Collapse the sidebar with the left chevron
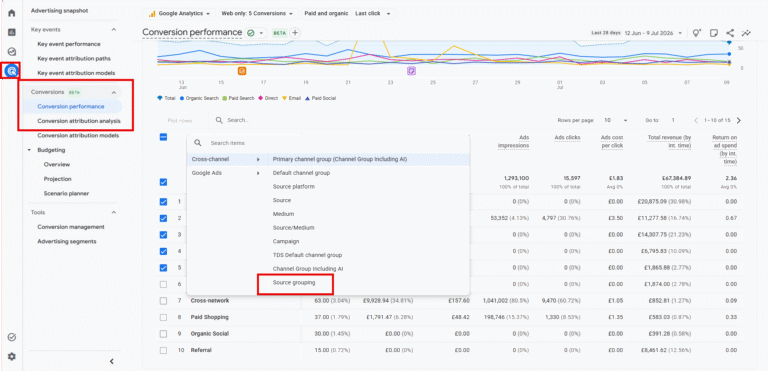Screen dimensions: 768x371 [x=112, y=361]
